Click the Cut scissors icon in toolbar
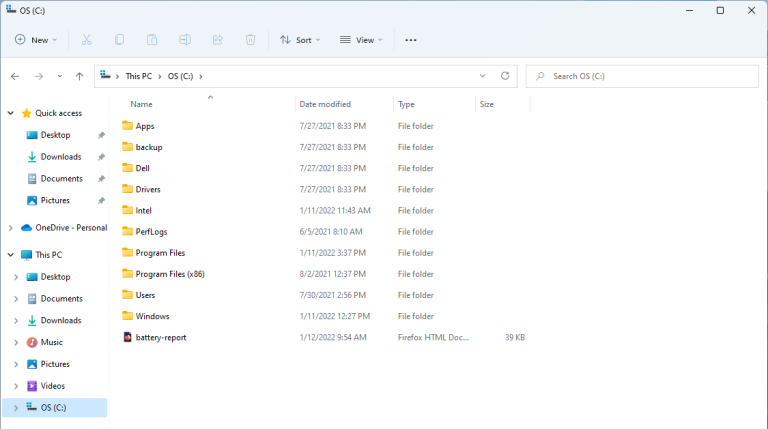The image size is (768, 429). tap(87, 40)
